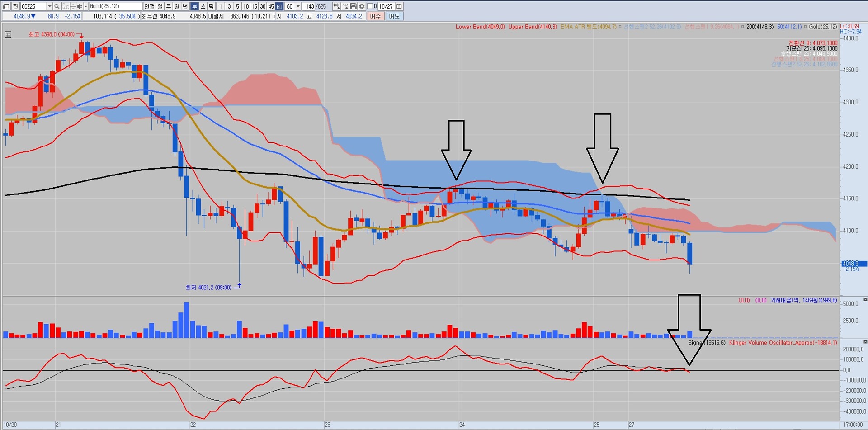Toggle the 전 button beside symbol box

pos(15,6)
